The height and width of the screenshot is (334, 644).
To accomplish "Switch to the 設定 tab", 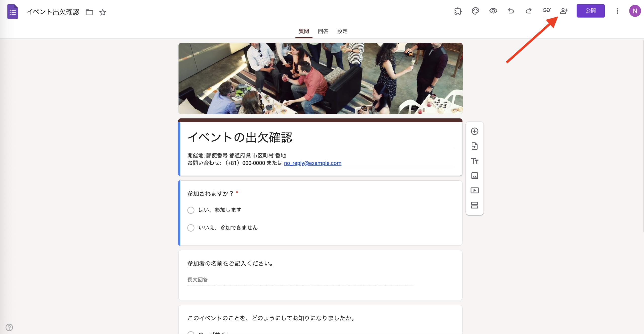I will [x=342, y=31].
